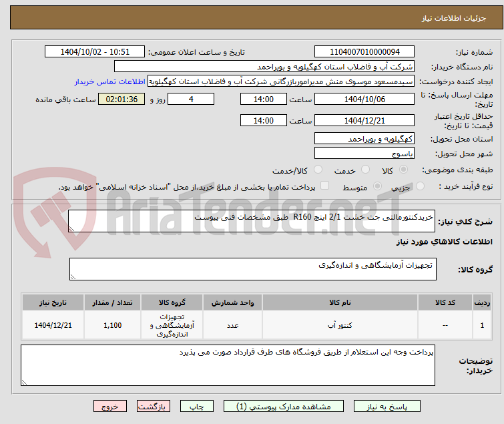Toggle اسناد خزانه اسلامی payment checkbox
This screenshot has height=424, width=504.
pos(325,186)
